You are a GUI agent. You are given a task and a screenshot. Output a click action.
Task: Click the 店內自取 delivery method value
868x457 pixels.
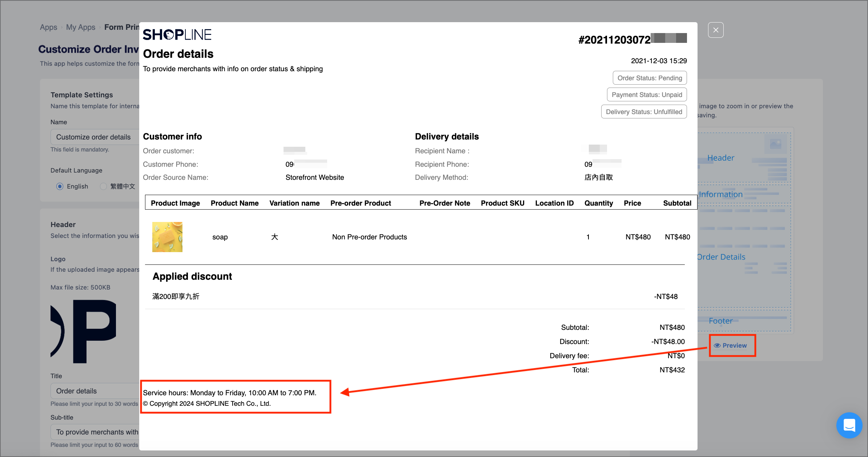point(599,177)
